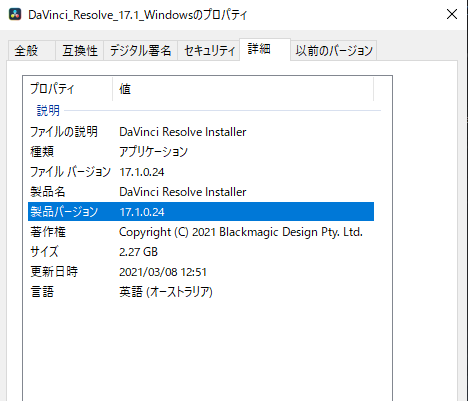
Task: Select the 詳細 tab
Action: (265, 49)
